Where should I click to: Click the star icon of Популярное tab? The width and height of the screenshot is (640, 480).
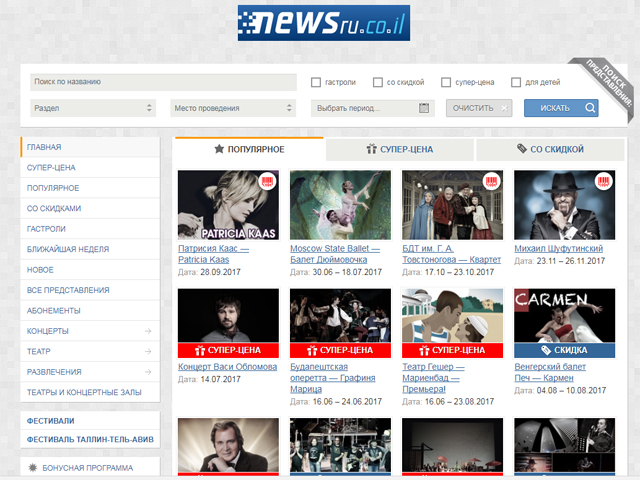click(x=219, y=149)
